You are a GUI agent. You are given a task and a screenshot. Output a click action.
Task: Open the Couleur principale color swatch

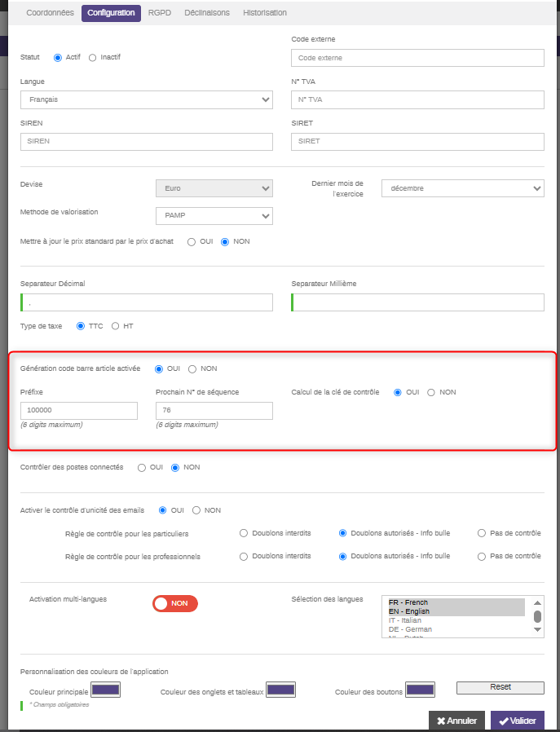tap(106, 690)
